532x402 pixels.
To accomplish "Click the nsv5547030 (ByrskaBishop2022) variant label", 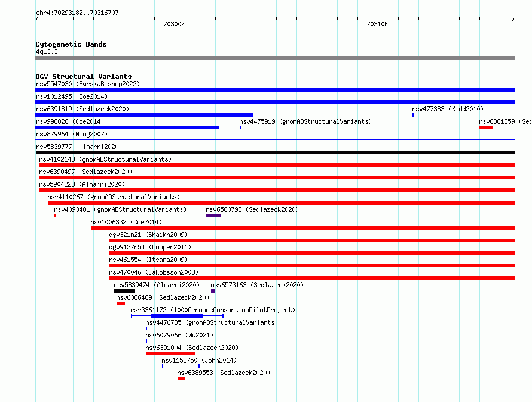I will pyautogui.click(x=88, y=84).
